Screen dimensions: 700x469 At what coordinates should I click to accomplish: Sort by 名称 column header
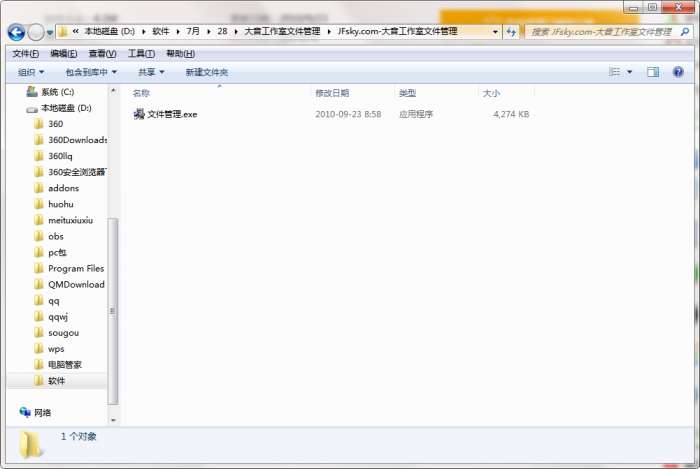click(x=141, y=93)
